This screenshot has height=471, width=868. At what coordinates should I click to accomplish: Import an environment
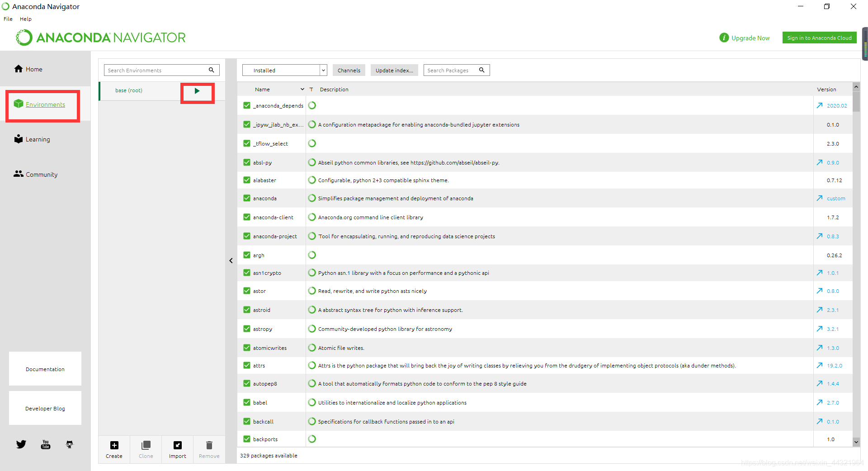[177, 449]
